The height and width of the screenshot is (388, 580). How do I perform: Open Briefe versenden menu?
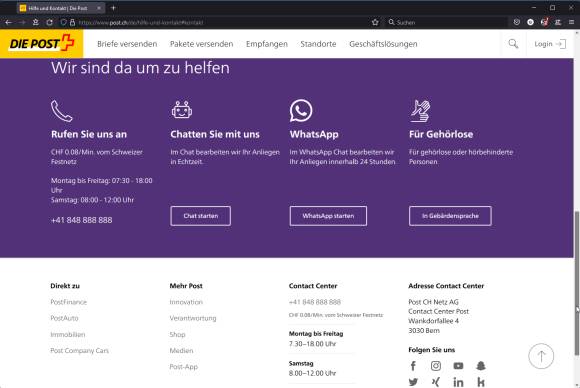click(x=127, y=44)
